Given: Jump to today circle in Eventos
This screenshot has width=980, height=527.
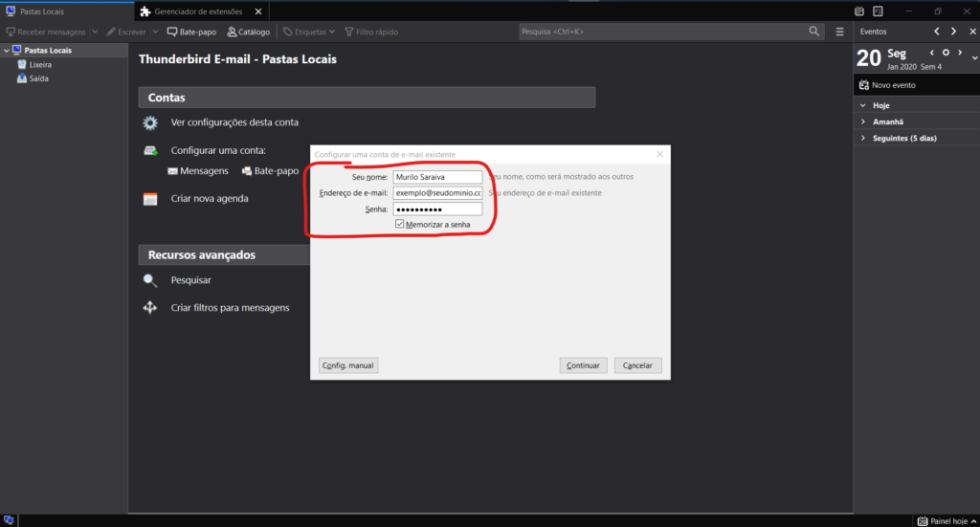Looking at the screenshot, I should 946,53.
